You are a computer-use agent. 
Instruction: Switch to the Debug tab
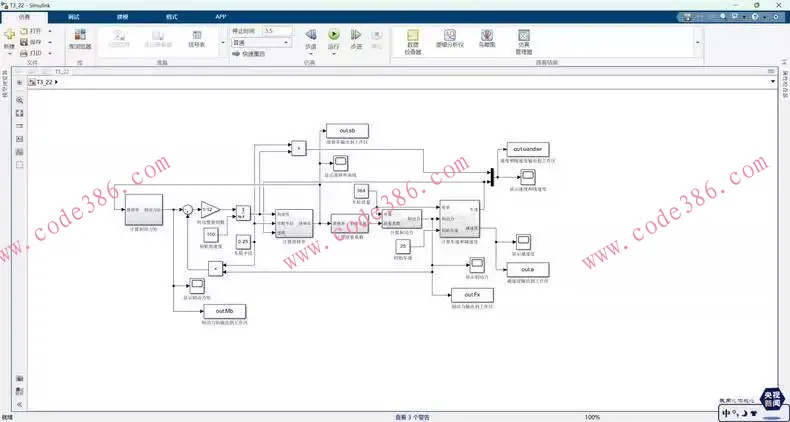[x=74, y=17]
